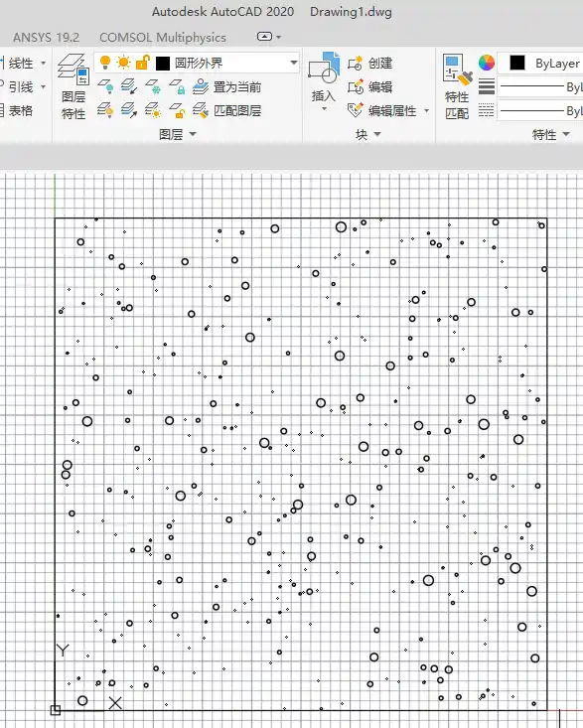Switch to the COMSOL Multiphysics ribbon tab
583x728 pixels.
(163, 37)
